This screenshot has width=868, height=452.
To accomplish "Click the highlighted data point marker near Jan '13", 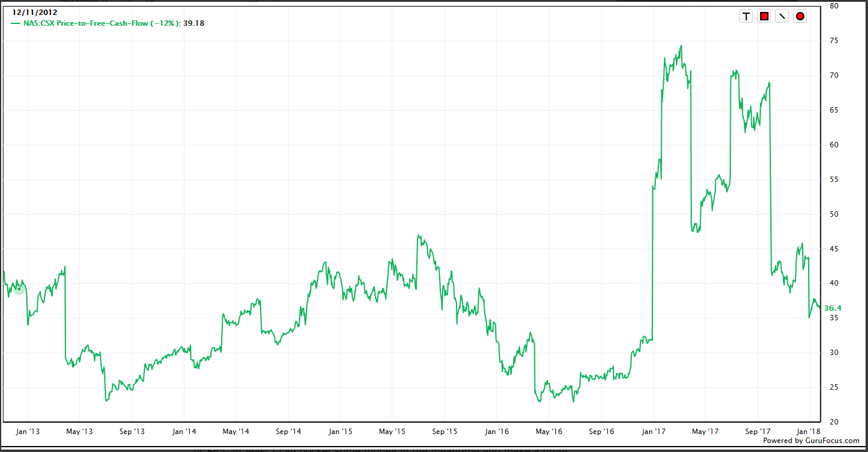I will click(x=19, y=289).
